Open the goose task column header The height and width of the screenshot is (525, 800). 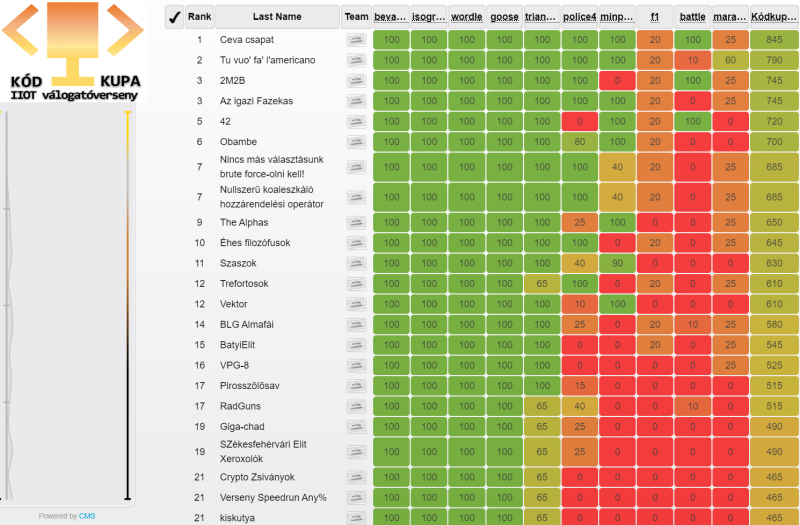click(x=504, y=17)
